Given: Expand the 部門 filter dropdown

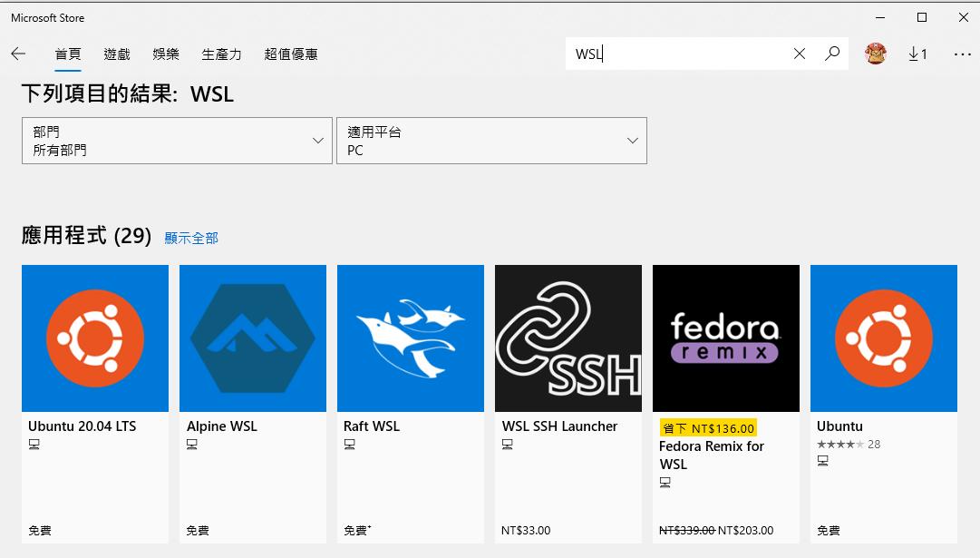Looking at the screenshot, I should (177, 141).
